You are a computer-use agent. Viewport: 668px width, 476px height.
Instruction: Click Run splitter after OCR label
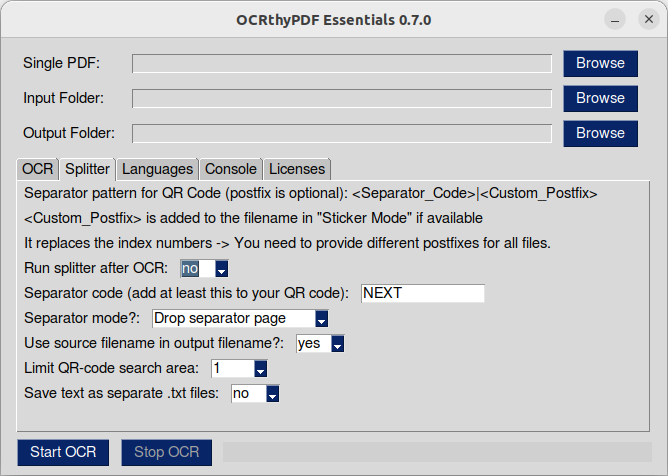[x=96, y=268]
